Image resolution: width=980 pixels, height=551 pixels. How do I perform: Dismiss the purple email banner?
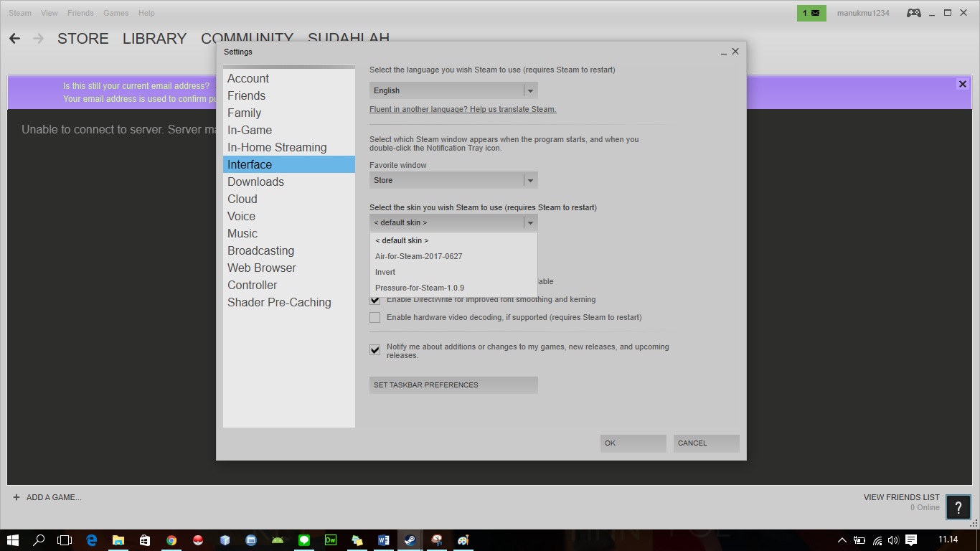point(963,84)
